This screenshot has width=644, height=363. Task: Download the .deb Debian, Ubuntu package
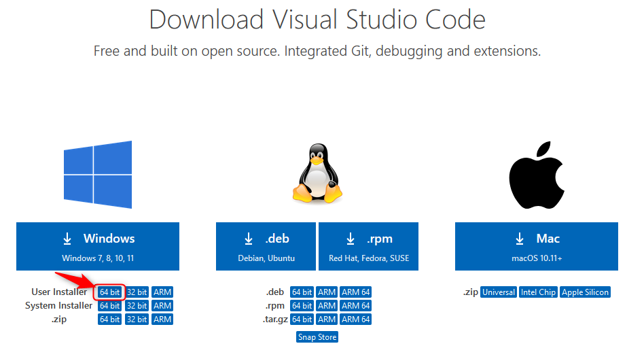(266, 246)
